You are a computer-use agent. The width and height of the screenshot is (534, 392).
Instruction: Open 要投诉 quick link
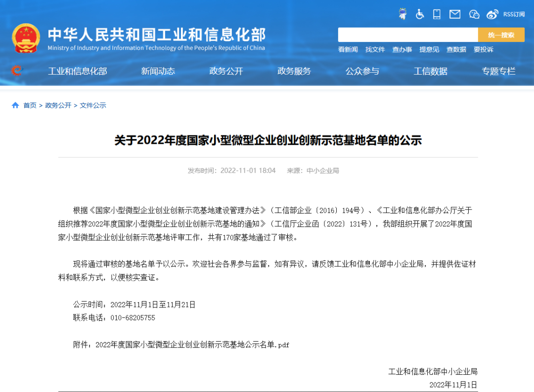(483, 49)
